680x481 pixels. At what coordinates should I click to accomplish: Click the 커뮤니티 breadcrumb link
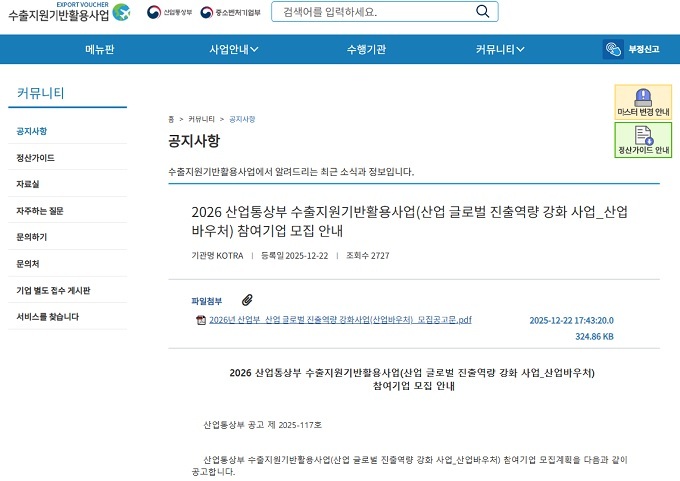coord(202,119)
